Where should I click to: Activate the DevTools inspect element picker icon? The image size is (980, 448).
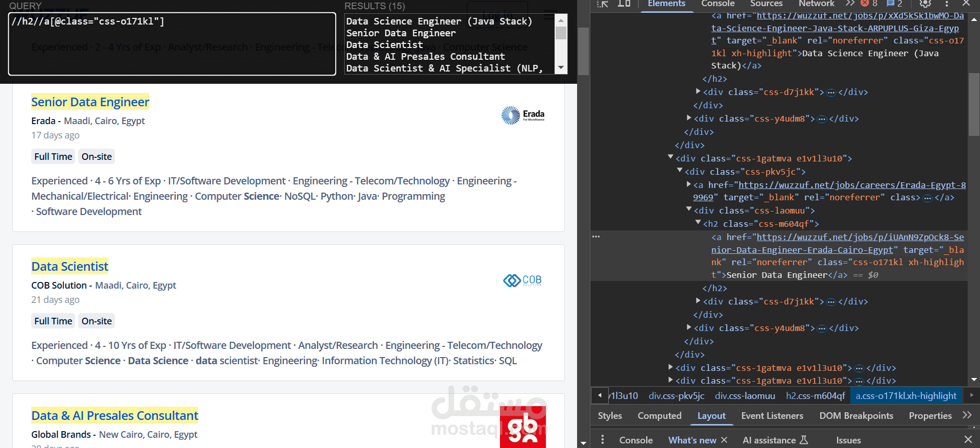(x=603, y=4)
